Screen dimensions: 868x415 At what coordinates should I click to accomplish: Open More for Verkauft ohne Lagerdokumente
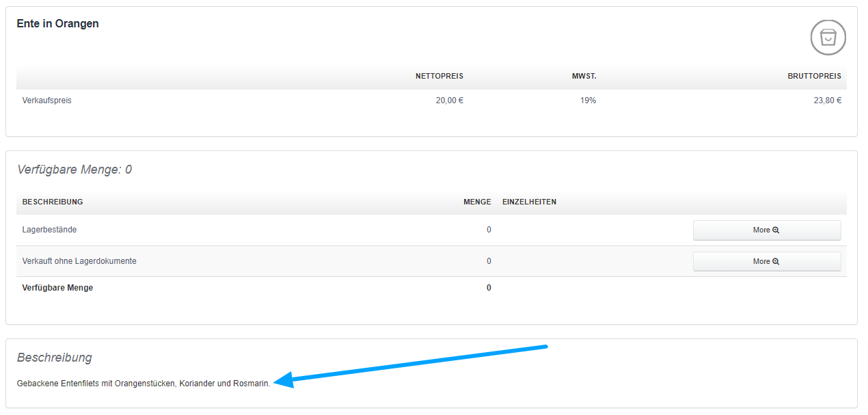pos(767,262)
